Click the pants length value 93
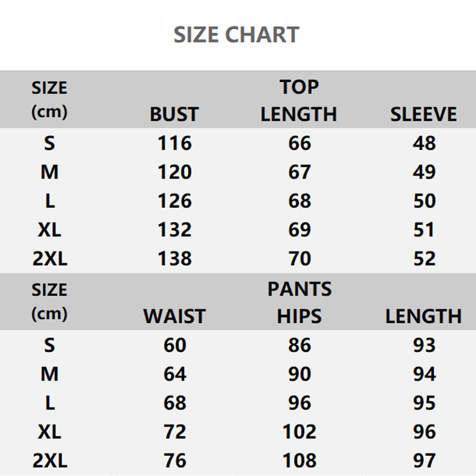Image resolution: width=476 pixels, height=476 pixels. click(424, 346)
